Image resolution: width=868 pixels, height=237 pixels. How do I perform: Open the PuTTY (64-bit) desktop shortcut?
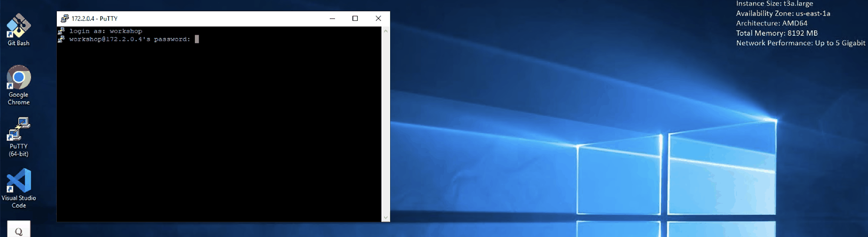point(19,137)
